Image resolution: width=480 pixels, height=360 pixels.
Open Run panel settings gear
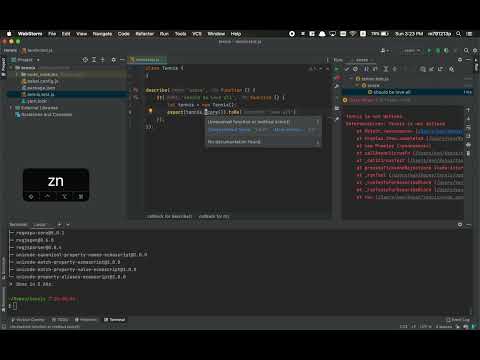click(460, 60)
